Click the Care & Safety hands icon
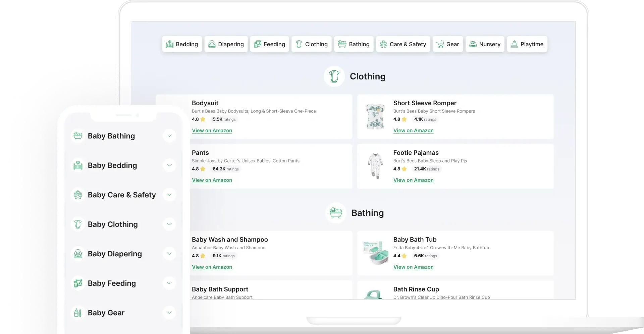The width and height of the screenshot is (644, 334). point(383,44)
